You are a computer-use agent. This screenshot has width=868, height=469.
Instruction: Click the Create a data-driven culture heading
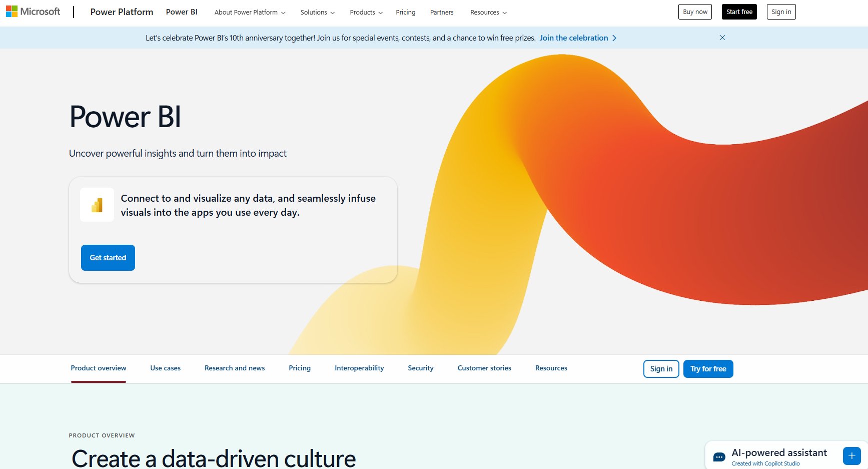click(x=214, y=458)
